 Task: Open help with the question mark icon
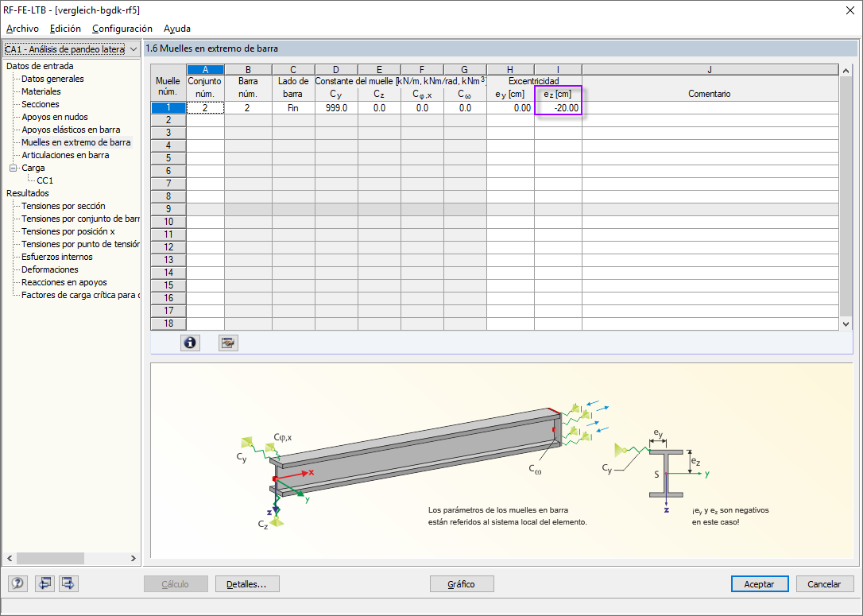click(17, 583)
